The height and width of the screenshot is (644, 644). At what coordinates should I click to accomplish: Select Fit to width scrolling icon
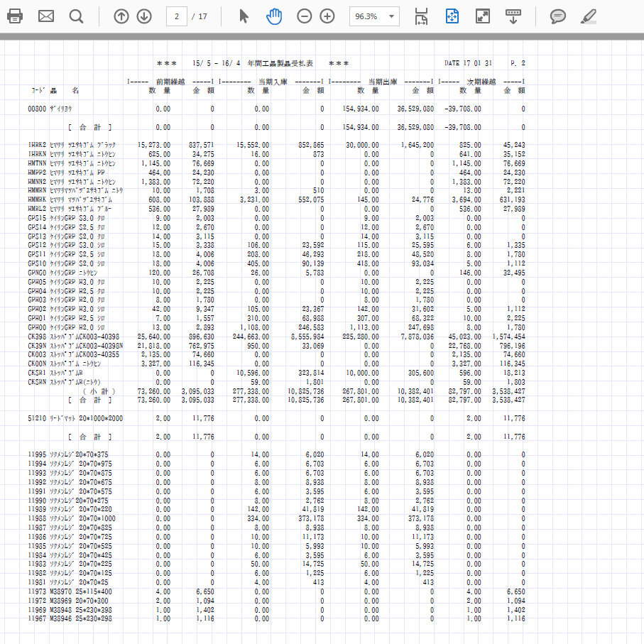coord(421,16)
